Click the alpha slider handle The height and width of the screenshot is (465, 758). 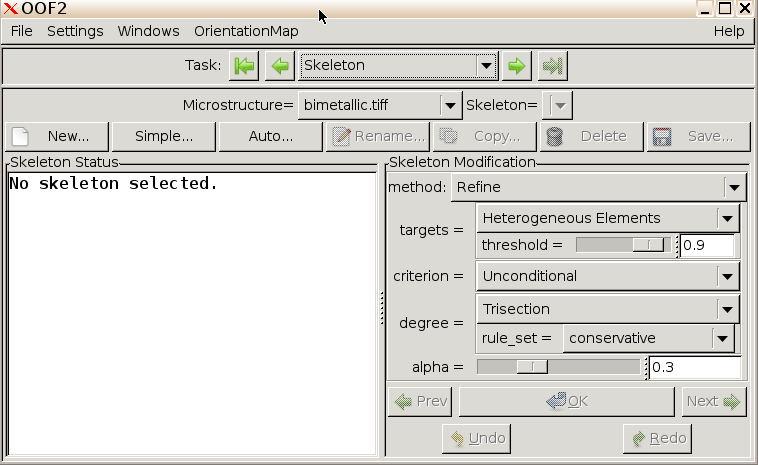532,367
